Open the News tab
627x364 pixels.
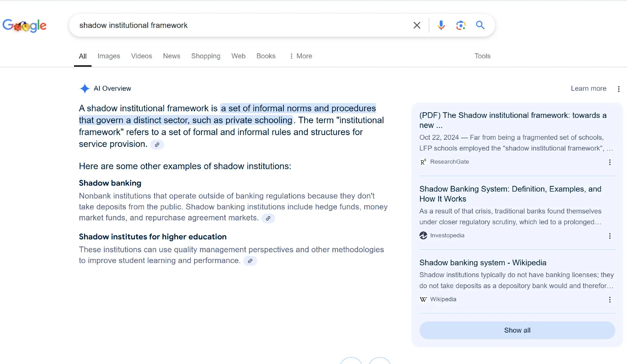tap(172, 56)
